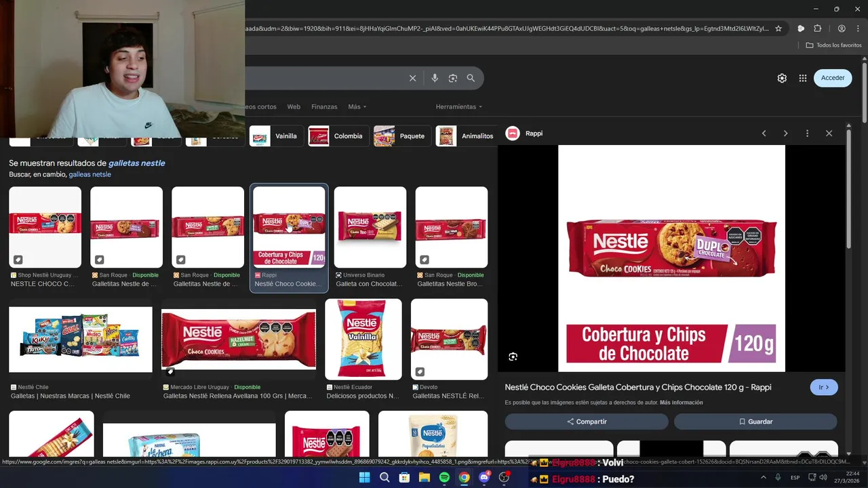The height and width of the screenshot is (488, 868).
Task: Open the Google apps grid
Action: (x=803, y=78)
